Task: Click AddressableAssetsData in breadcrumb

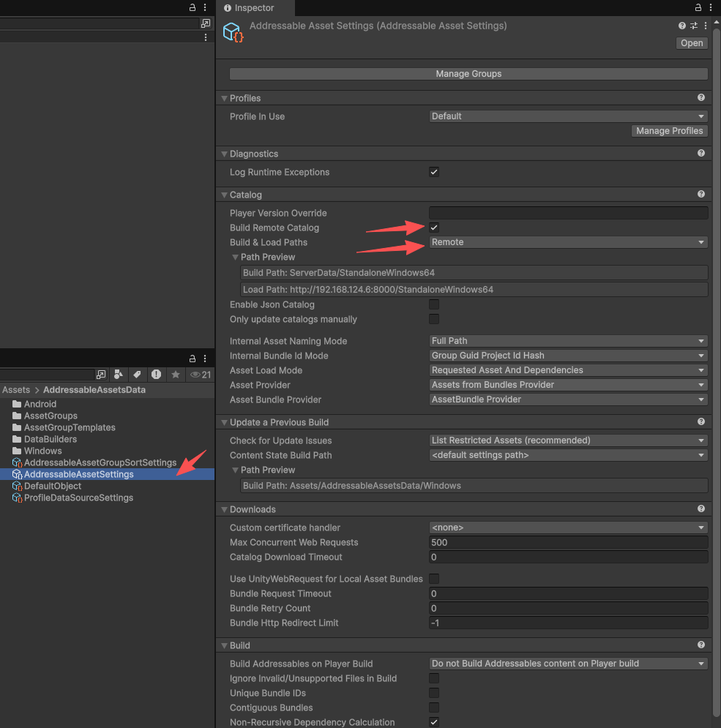Action: pos(94,390)
